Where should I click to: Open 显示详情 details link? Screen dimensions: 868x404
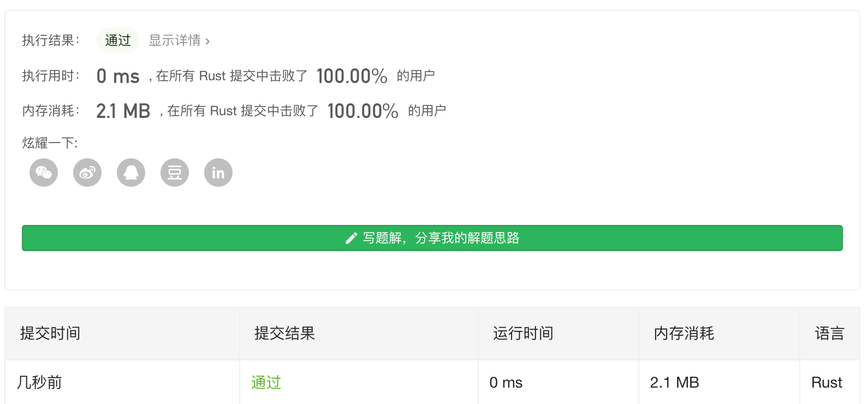(175, 40)
